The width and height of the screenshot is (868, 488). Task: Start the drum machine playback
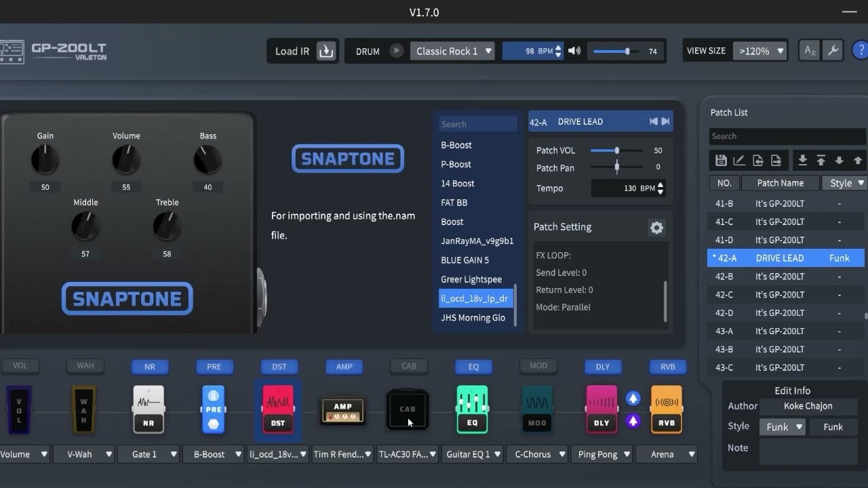pyautogui.click(x=397, y=51)
